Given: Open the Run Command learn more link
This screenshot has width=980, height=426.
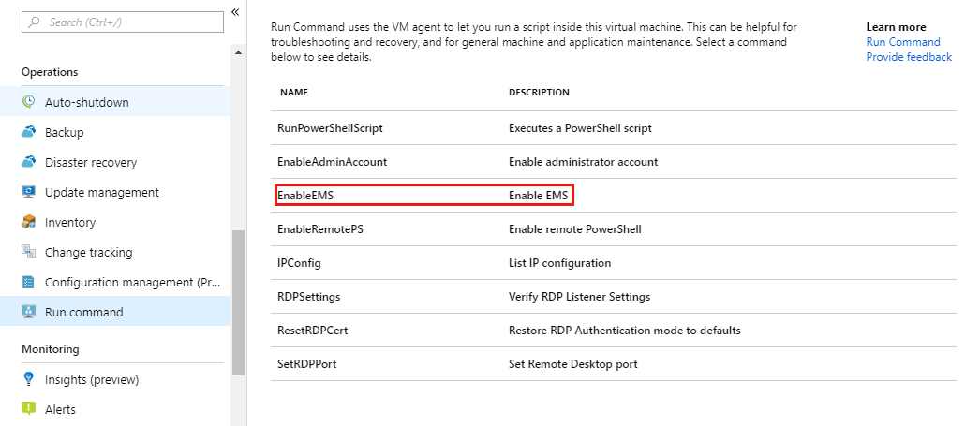Looking at the screenshot, I should pyautogui.click(x=902, y=42).
